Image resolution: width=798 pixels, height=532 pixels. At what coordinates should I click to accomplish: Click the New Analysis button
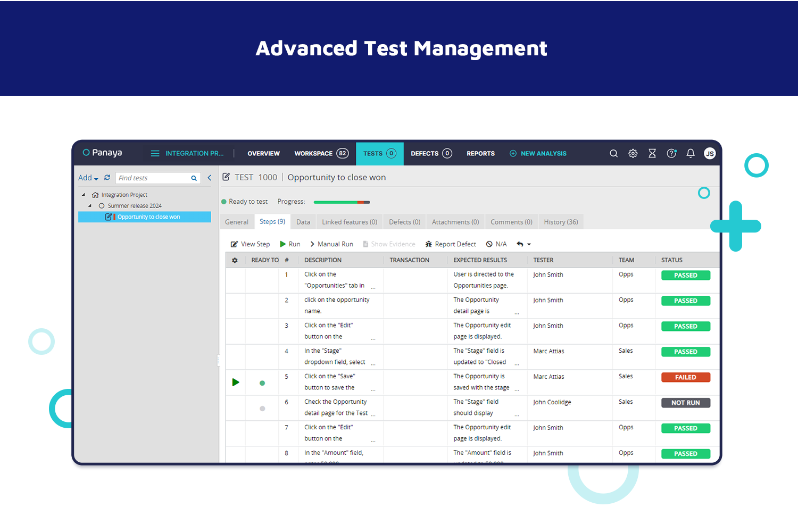(x=538, y=153)
